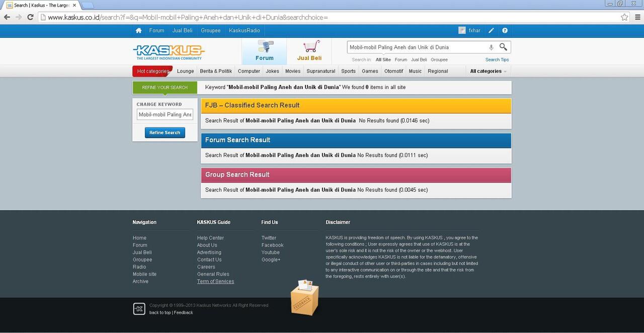Open the Regional category
Screen dimensions: 644x333
[438, 71]
